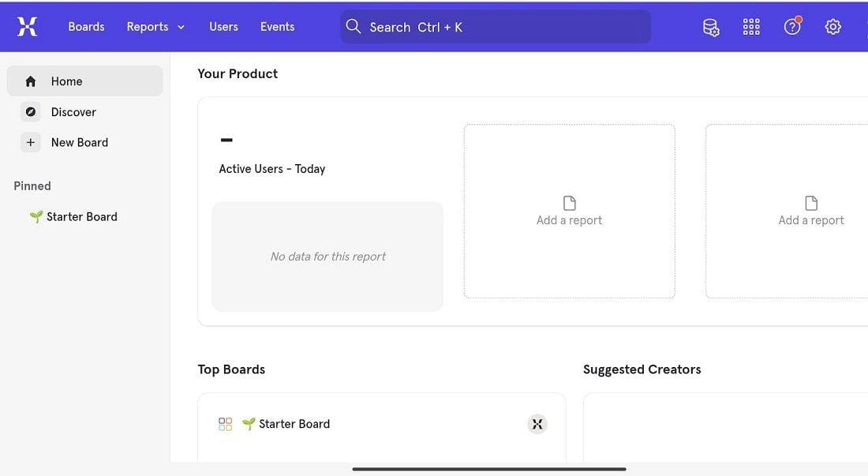The width and height of the screenshot is (868, 476).
Task: Open the settings gear icon
Action: click(x=832, y=27)
